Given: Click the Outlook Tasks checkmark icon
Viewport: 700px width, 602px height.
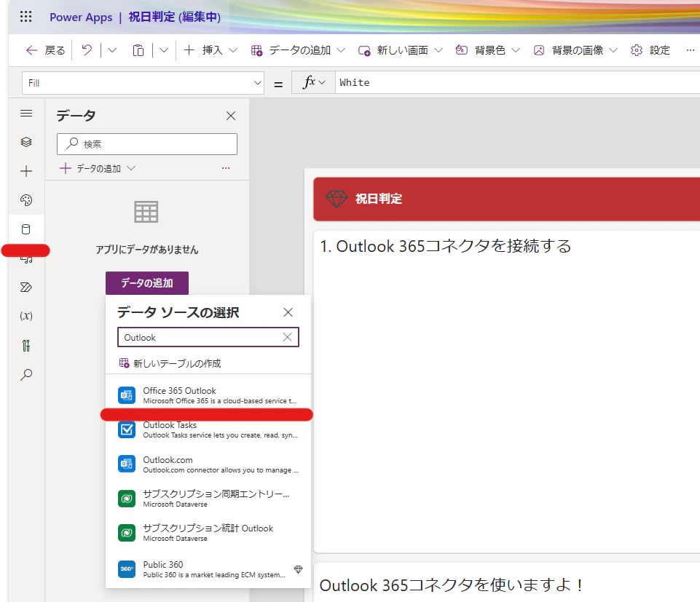Looking at the screenshot, I should tap(127, 429).
